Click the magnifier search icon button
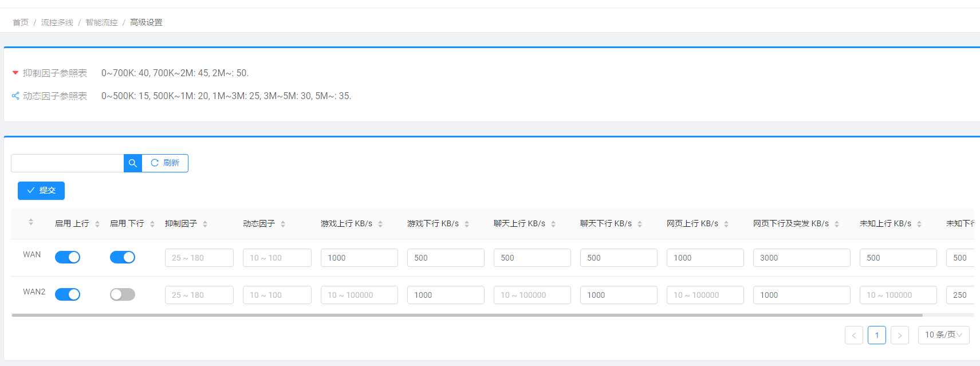Screen dimensions: 980x366 [132, 163]
